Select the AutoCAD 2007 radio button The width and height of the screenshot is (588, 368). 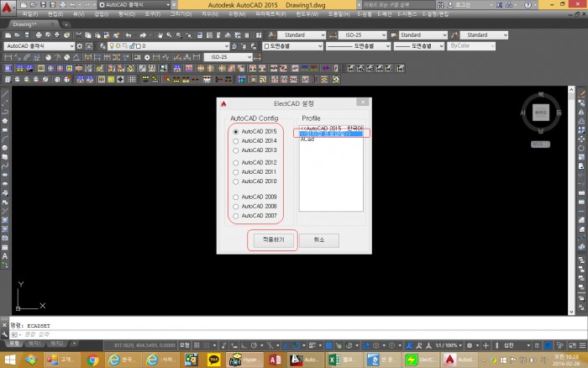236,216
